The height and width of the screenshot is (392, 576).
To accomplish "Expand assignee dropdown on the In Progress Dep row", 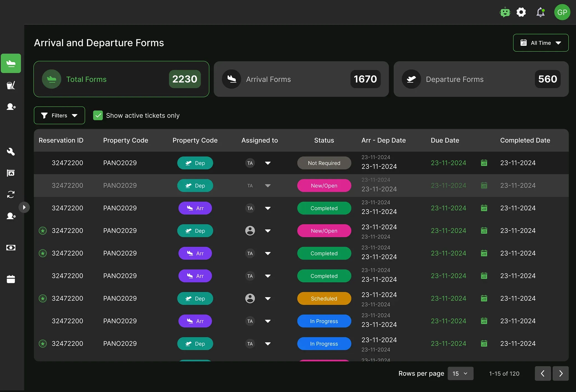I will (268, 344).
